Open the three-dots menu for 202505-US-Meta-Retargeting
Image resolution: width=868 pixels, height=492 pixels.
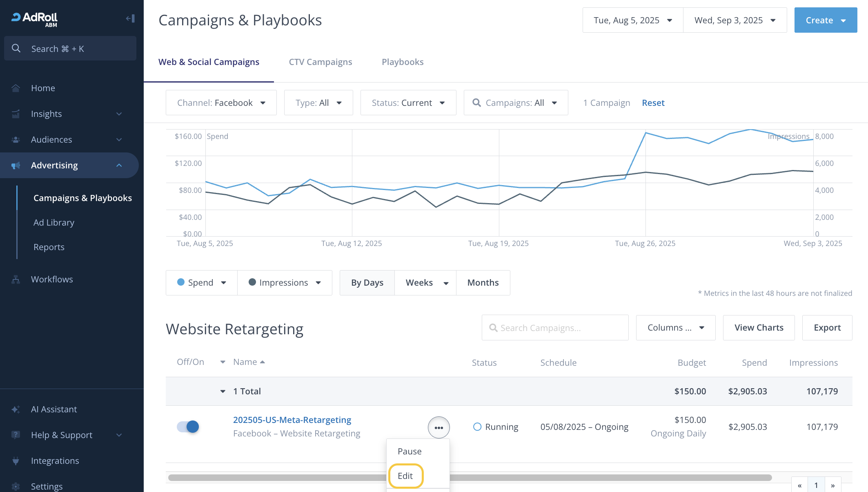(x=438, y=427)
